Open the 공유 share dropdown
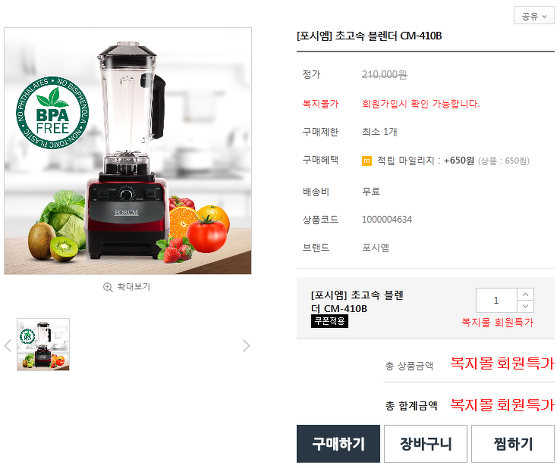 pos(534,15)
